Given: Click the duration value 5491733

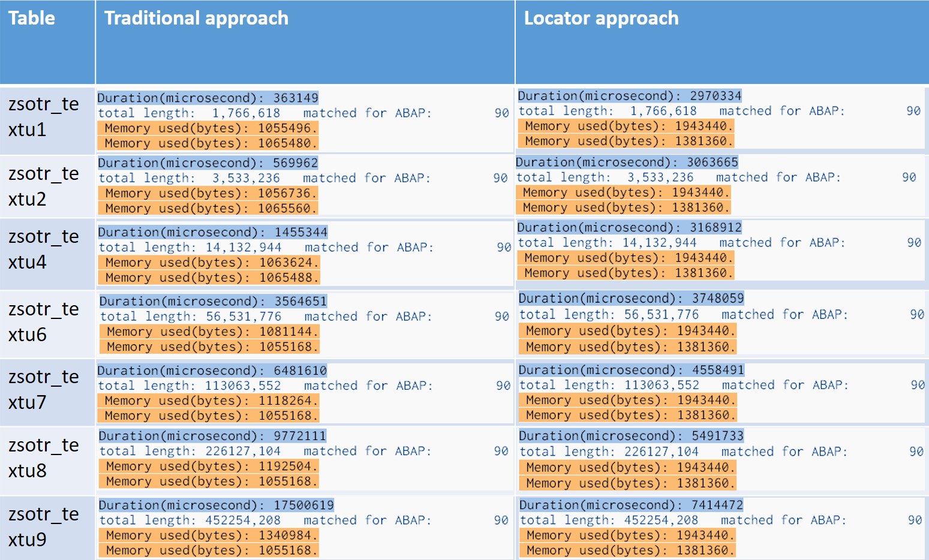Looking at the screenshot, I should coord(717,436).
